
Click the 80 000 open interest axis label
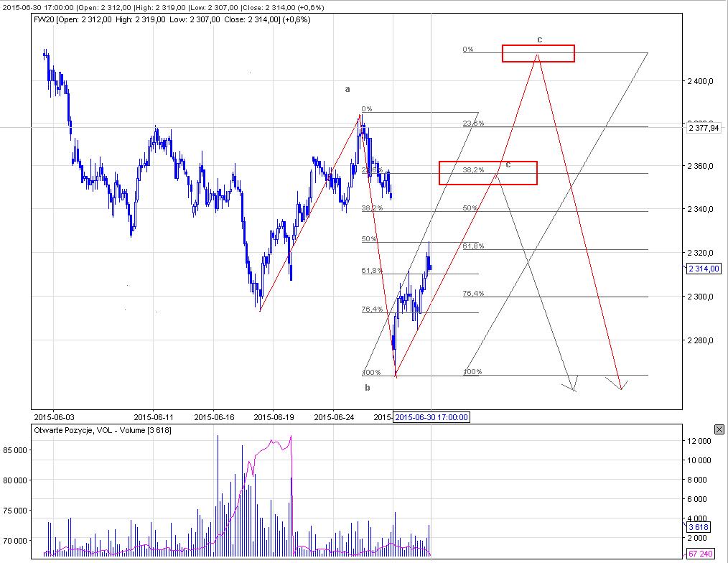click(x=15, y=480)
